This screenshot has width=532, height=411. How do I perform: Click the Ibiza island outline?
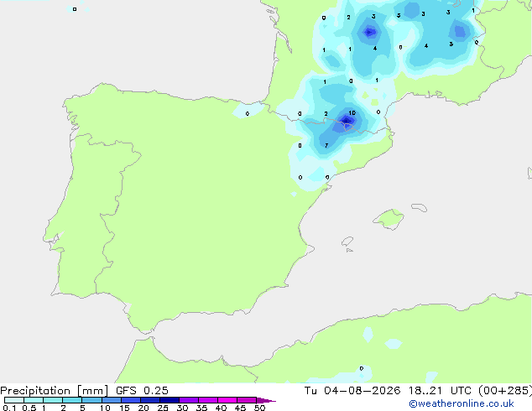click(x=347, y=242)
